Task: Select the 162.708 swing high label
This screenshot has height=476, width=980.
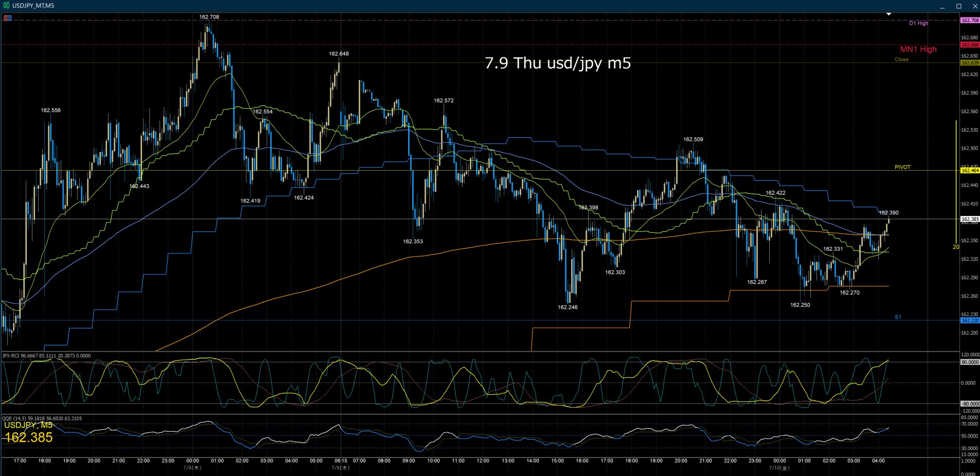Action: [209, 17]
